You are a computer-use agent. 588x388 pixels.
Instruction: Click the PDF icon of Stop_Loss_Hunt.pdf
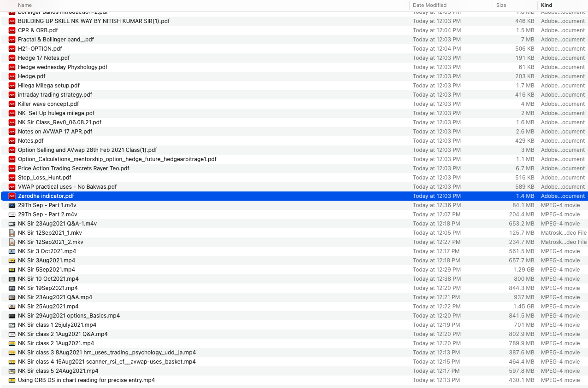pyautogui.click(x=12, y=178)
